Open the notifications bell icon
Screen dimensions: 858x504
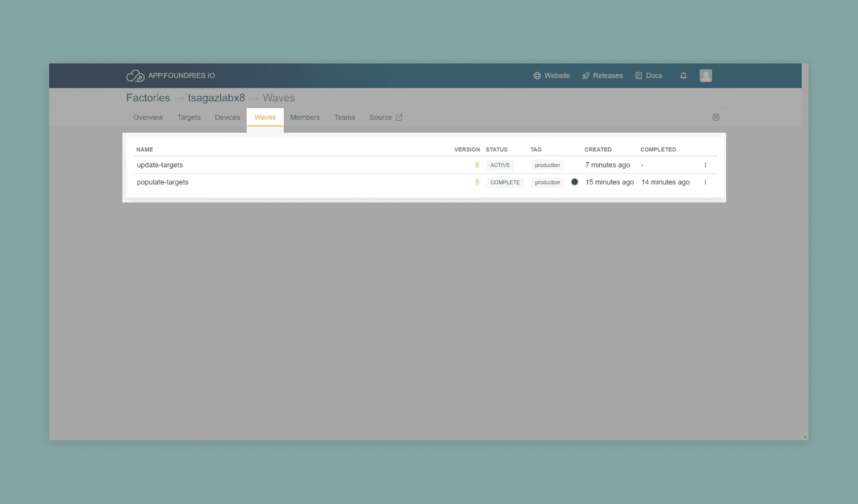pos(683,76)
